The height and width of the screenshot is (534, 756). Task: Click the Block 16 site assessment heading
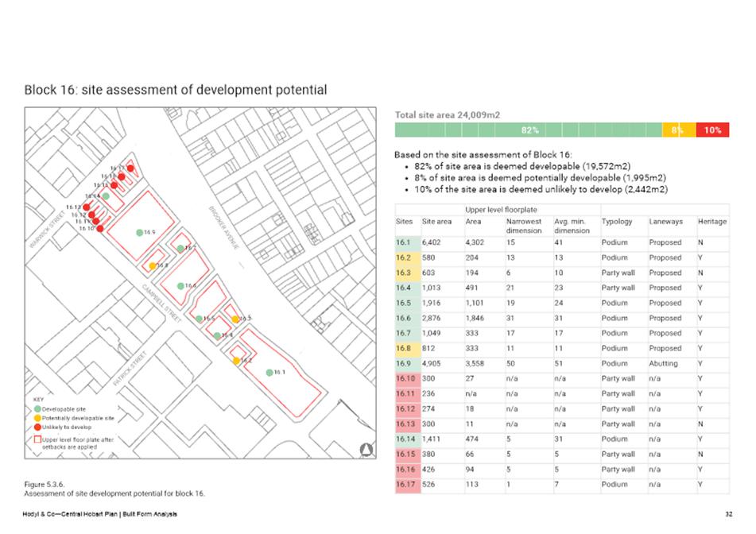tap(176, 90)
